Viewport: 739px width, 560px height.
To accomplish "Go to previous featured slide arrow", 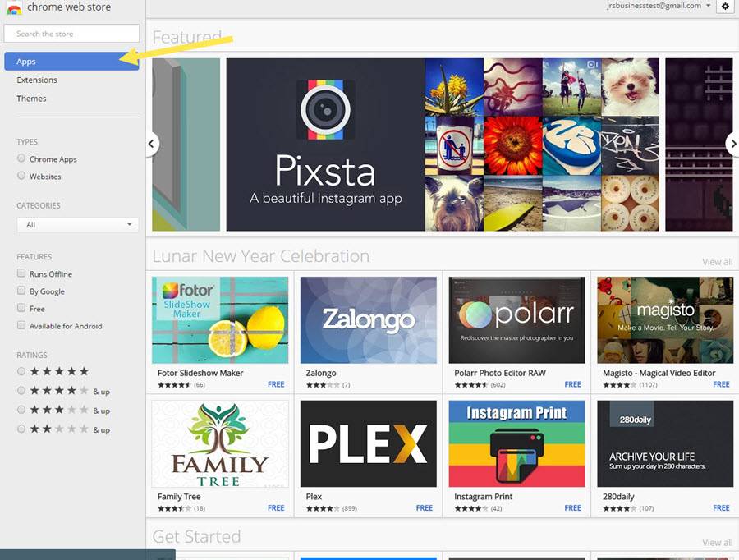I will [x=151, y=144].
